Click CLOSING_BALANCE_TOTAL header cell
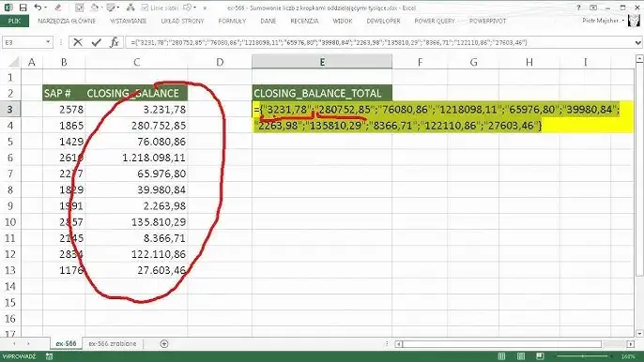The height and width of the screenshot is (362, 644). point(322,93)
